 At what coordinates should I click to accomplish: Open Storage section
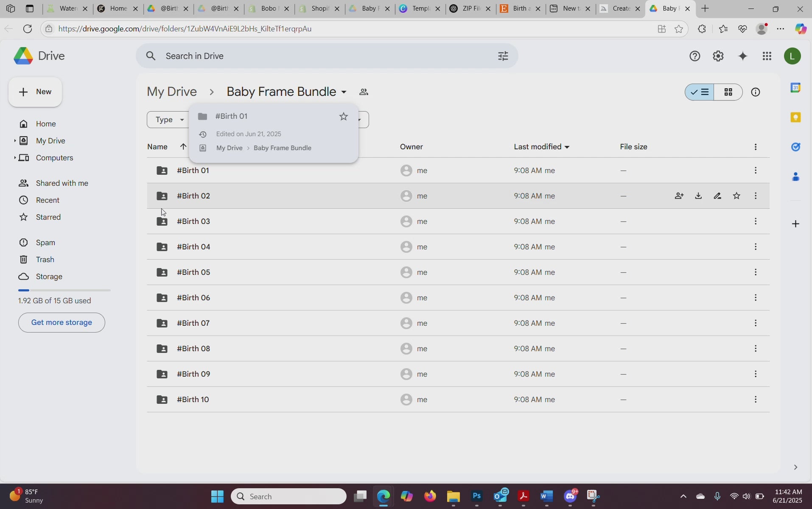tap(49, 277)
